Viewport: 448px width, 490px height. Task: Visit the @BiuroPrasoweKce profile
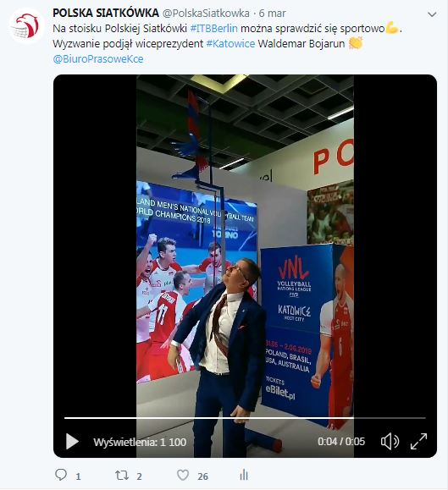pyautogui.click(x=98, y=59)
